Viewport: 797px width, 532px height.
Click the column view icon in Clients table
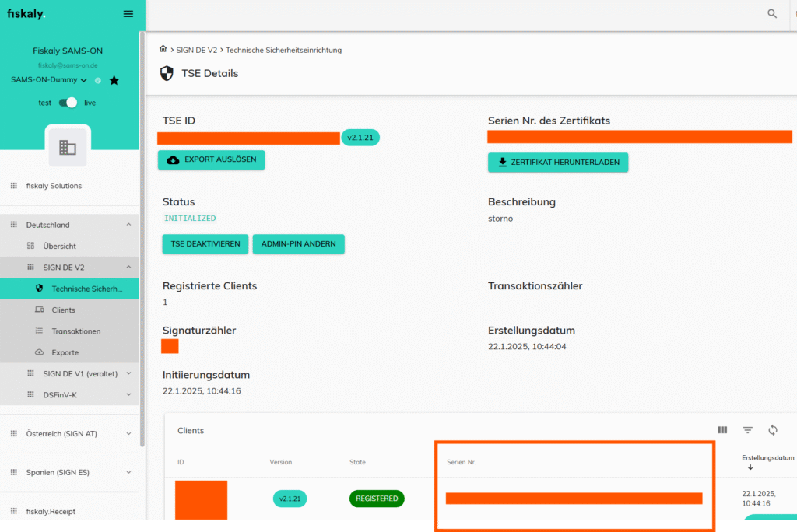722,430
